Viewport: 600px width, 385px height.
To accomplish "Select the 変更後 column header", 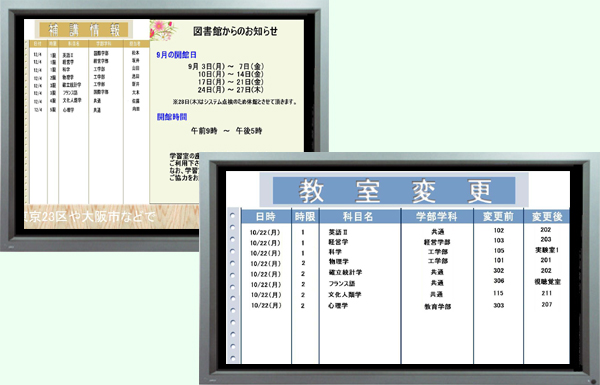I will pos(547,217).
